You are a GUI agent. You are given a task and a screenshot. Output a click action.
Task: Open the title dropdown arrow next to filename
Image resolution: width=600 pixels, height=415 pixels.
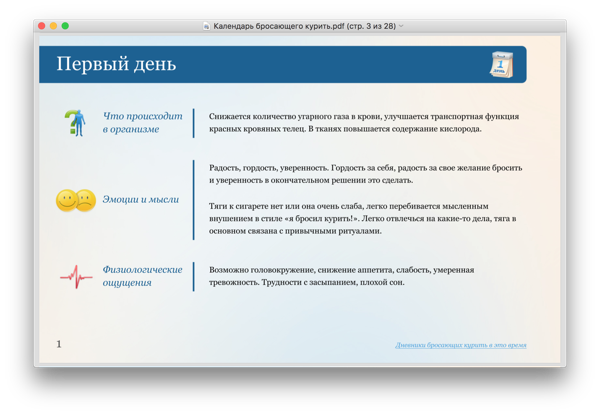pos(401,26)
